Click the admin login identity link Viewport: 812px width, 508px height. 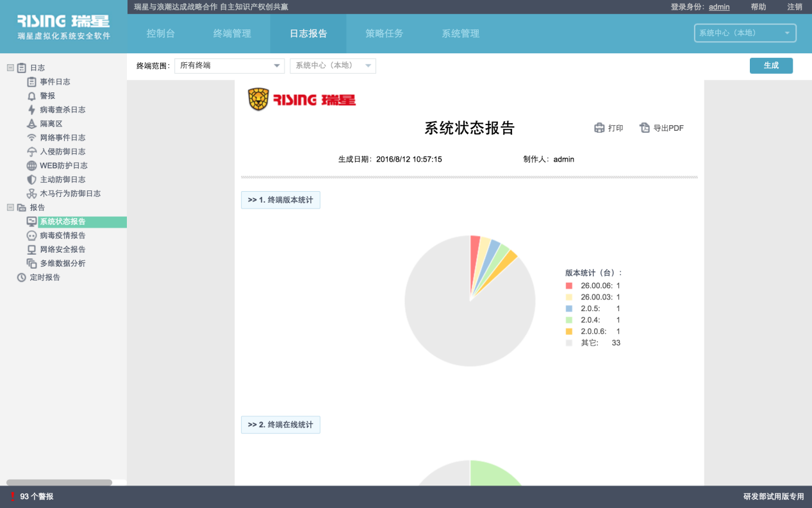point(719,6)
